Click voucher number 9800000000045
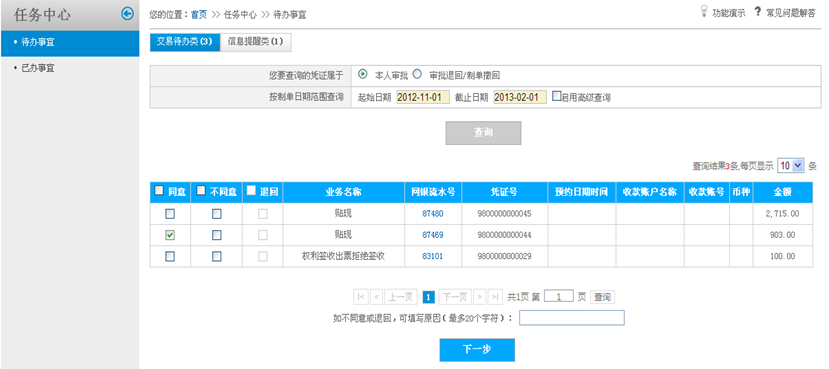The width and height of the screenshot is (829, 369). [x=504, y=214]
